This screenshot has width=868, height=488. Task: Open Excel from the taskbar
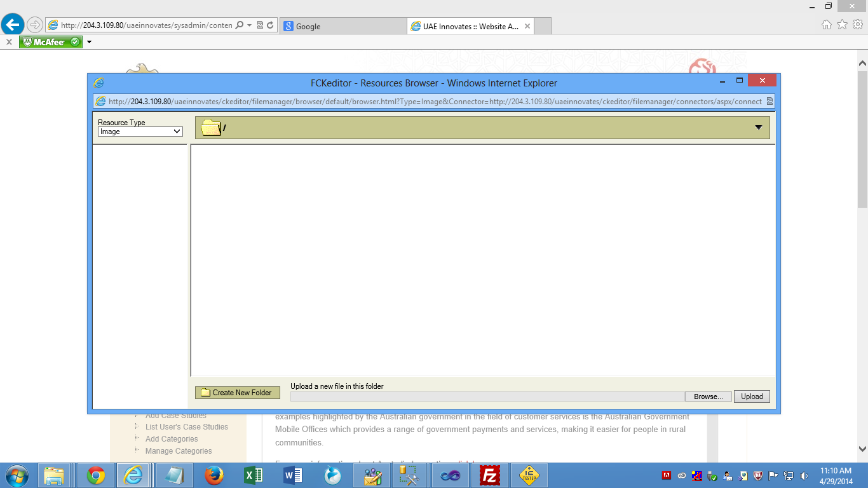coord(254,475)
